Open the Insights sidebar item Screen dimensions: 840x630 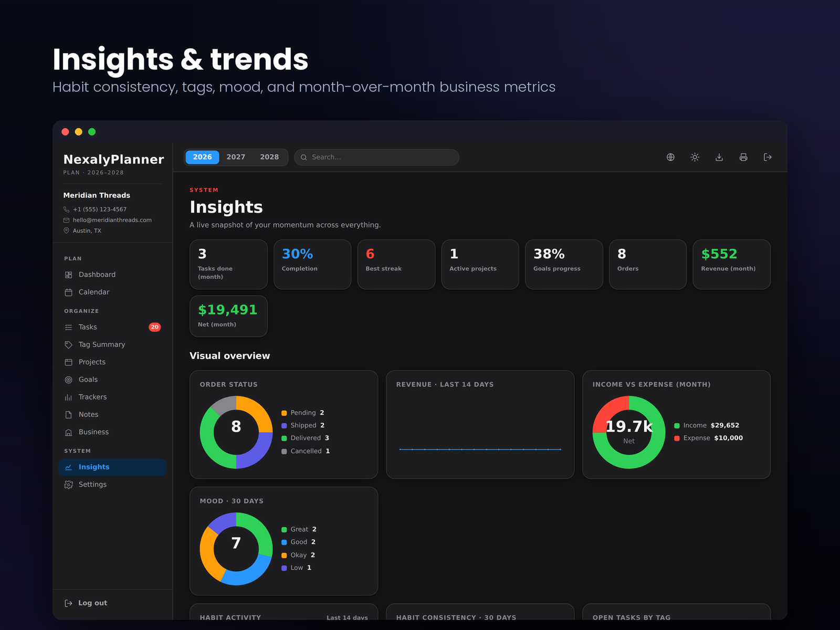click(112, 467)
